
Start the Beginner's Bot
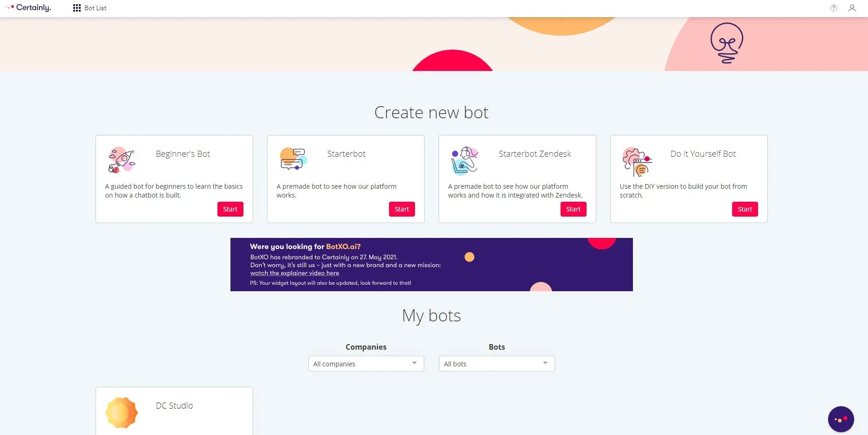230,209
